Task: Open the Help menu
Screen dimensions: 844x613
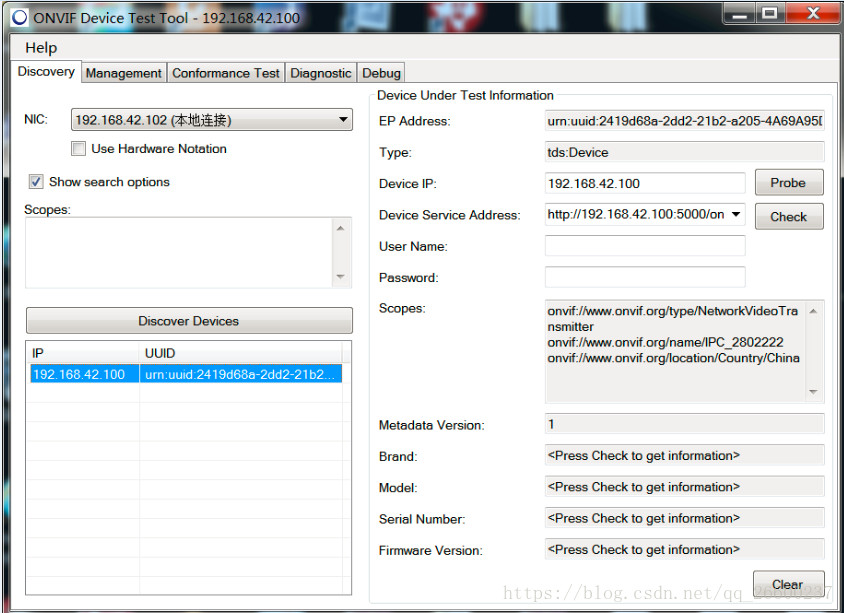Action: pyautogui.click(x=41, y=48)
